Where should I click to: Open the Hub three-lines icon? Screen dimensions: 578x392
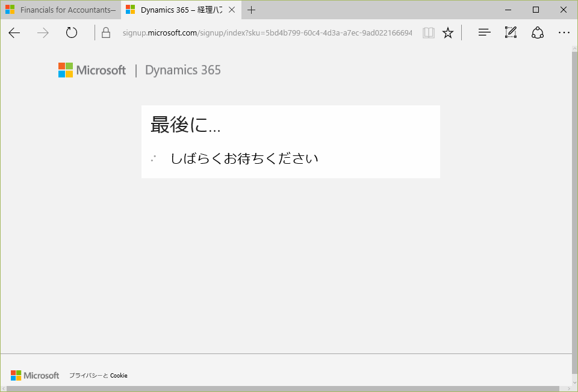[x=484, y=33]
